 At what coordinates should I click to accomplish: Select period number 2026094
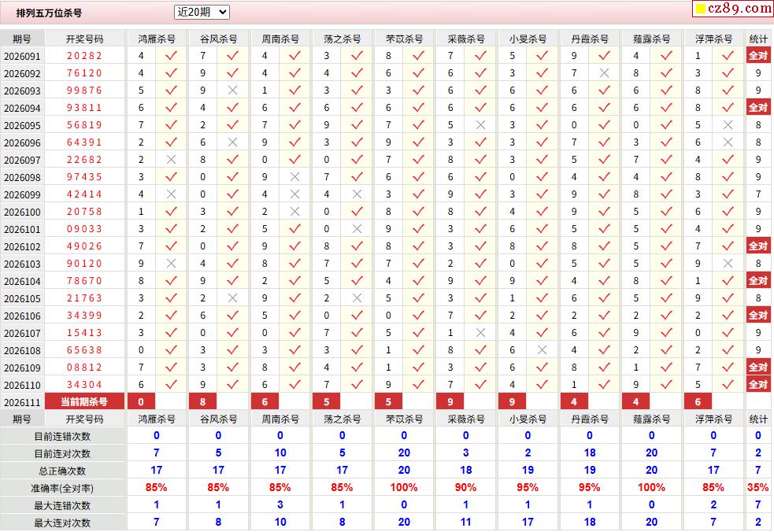tap(22, 108)
